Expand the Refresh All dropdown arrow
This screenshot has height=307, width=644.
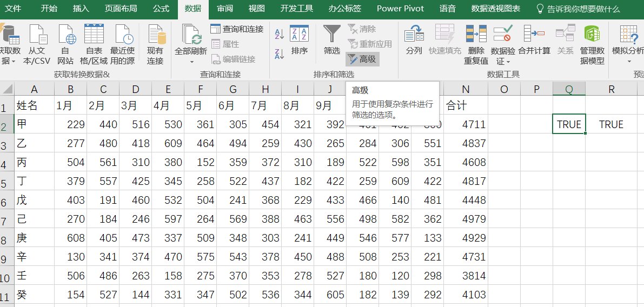191,62
